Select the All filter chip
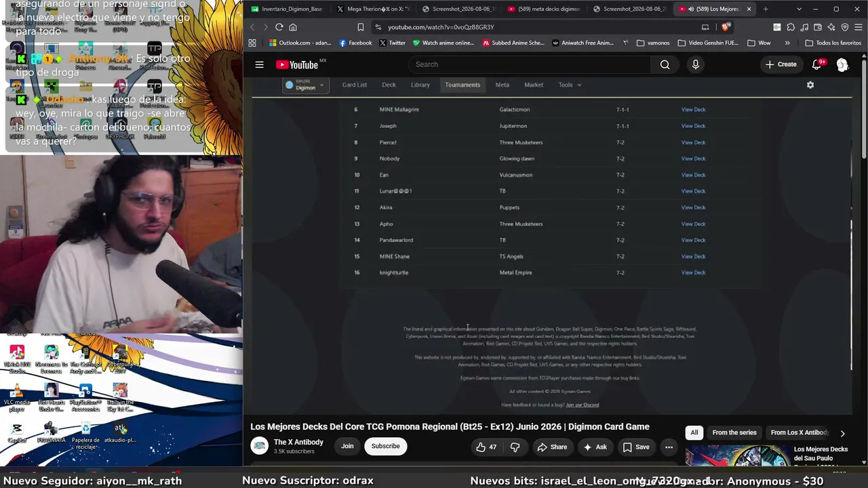Viewport: 868px width, 488px height. [x=694, y=432]
